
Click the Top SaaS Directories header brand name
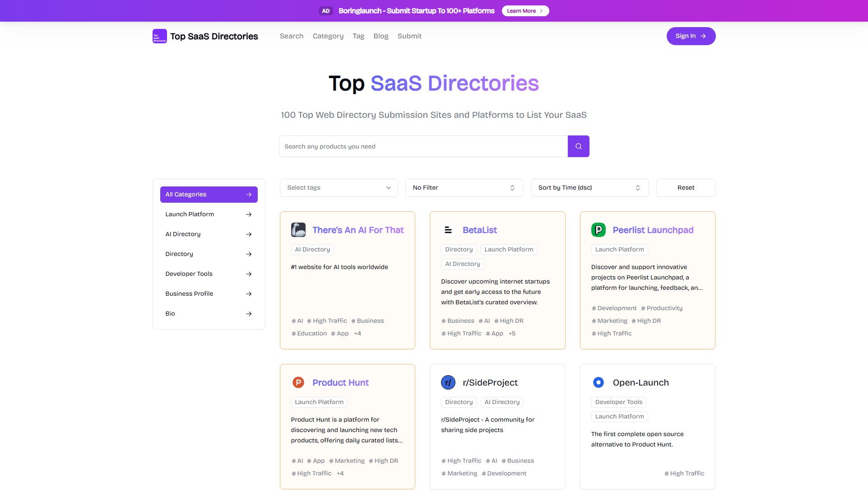(214, 36)
